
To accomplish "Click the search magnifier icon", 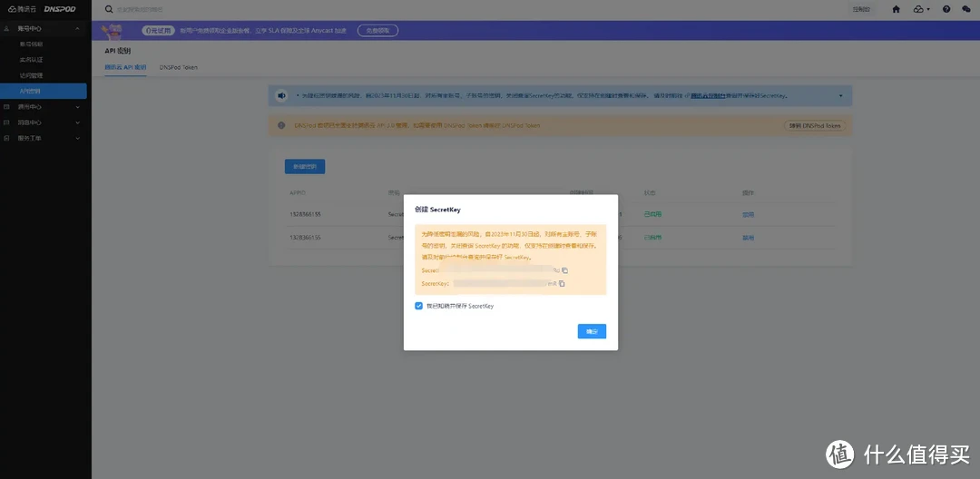I will point(109,9).
